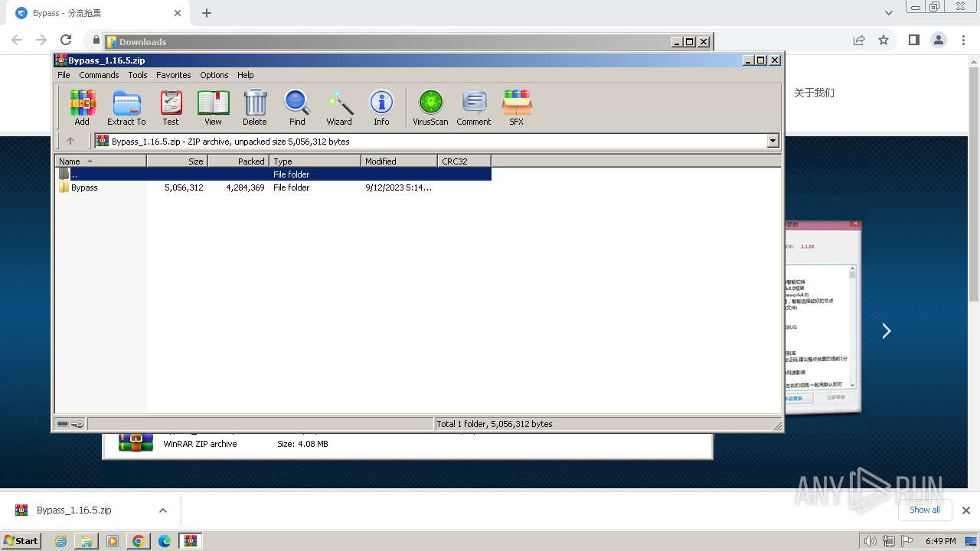Close the Bypass browser tab
This screenshot has height=551, width=980.
point(178,13)
